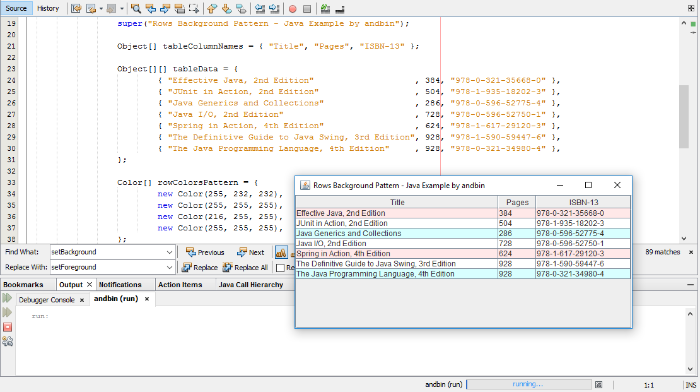Click the top green Re-run arrows icon
Screen dimensions: 700x392
(7, 298)
